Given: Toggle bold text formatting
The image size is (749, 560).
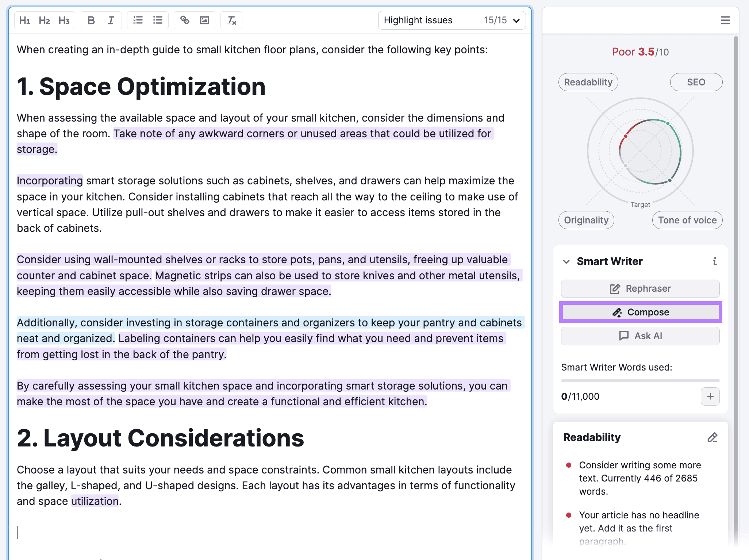Looking at the screenshot, I should pyautogui.click(x=91, y=20).
